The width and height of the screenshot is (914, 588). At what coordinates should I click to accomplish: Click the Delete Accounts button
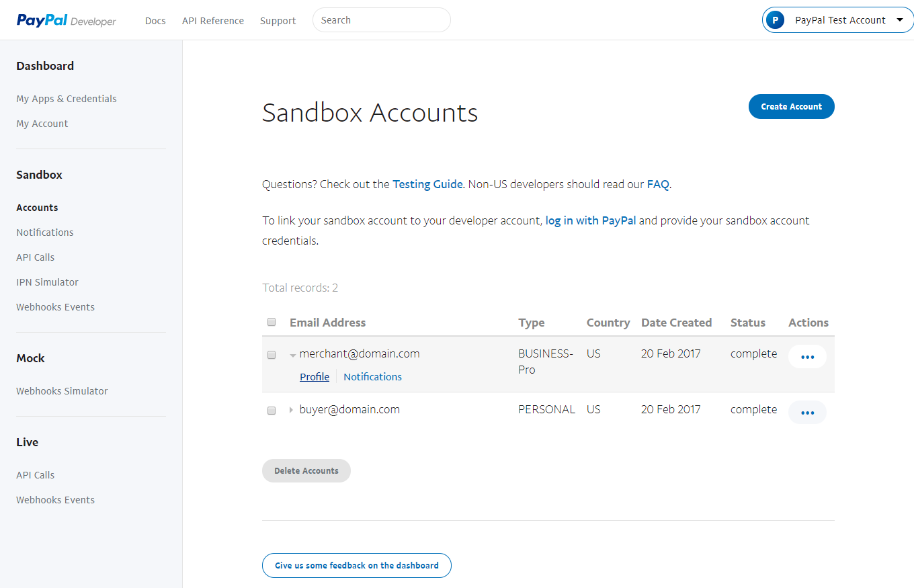click(x=306, y=470)
